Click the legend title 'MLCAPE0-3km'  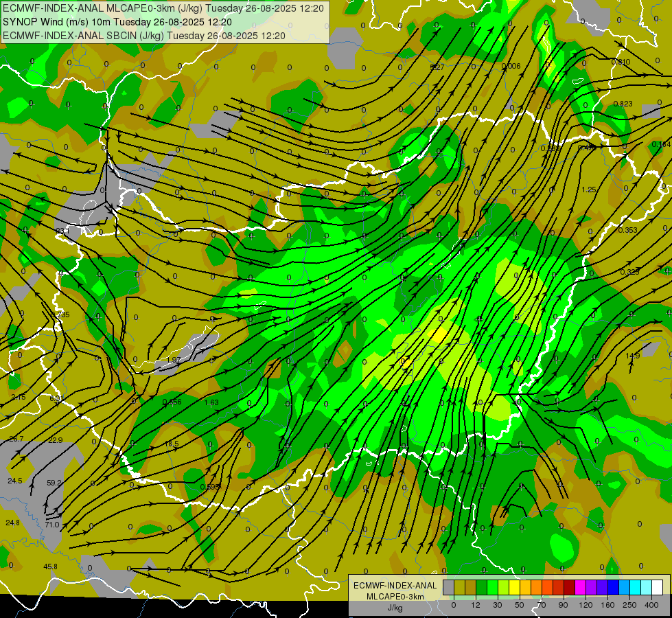395,597
